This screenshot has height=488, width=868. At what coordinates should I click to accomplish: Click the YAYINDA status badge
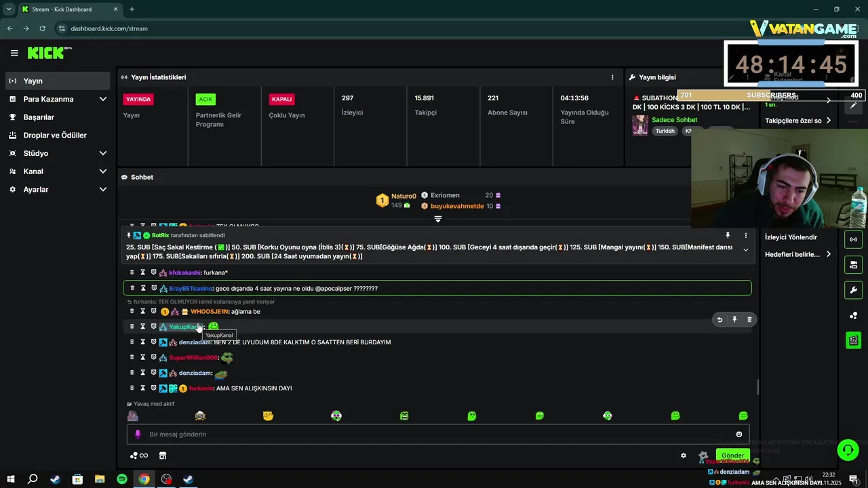coord(138,99)
